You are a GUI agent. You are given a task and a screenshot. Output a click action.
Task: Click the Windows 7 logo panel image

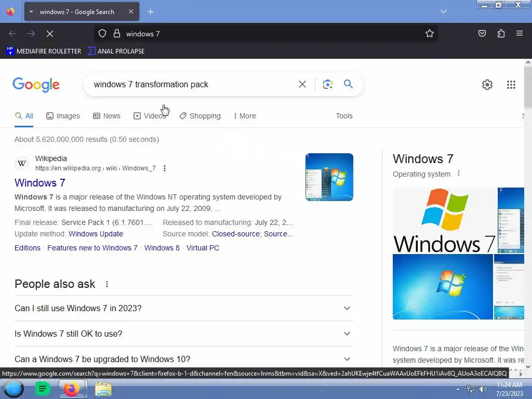click(x=444, y=220)
